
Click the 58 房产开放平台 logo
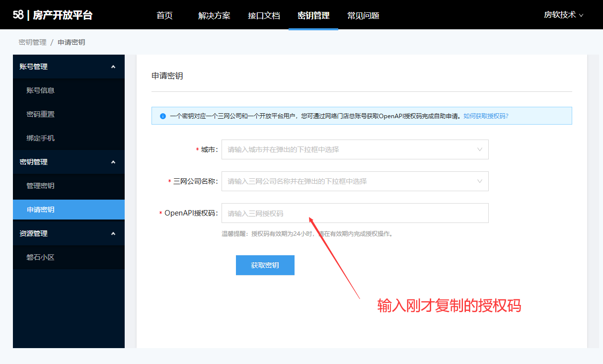(x=53, y=15)
